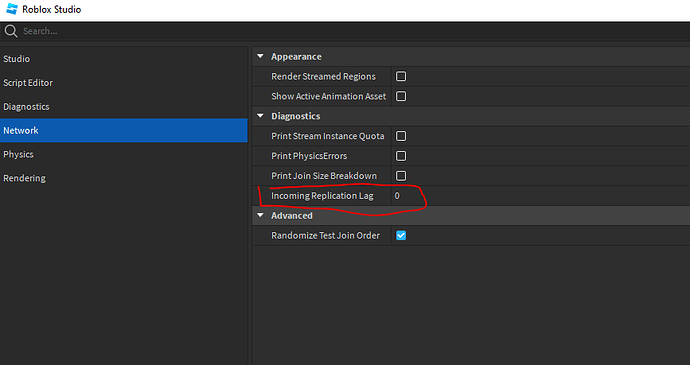Image resolution: width=690 pixels, height=365 pixels.
Task: Tick the Print Stream Instance Quota box
Action: click(401, 136)
